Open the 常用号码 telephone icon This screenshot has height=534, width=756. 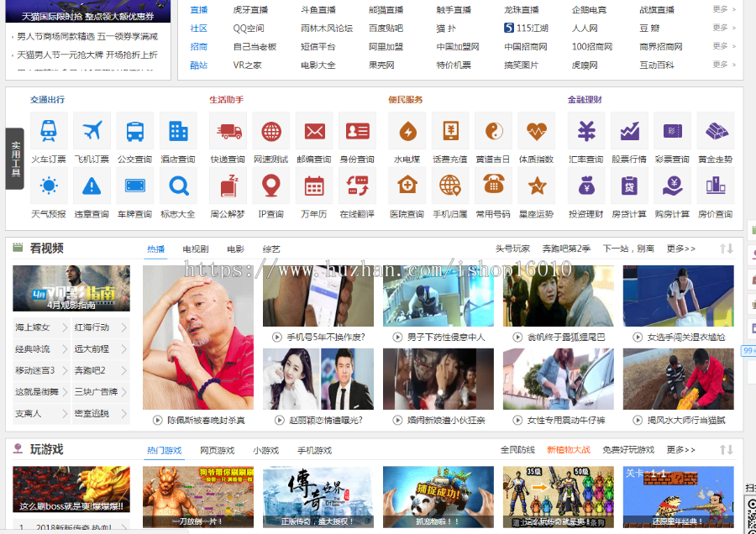(x=493, y=186)
